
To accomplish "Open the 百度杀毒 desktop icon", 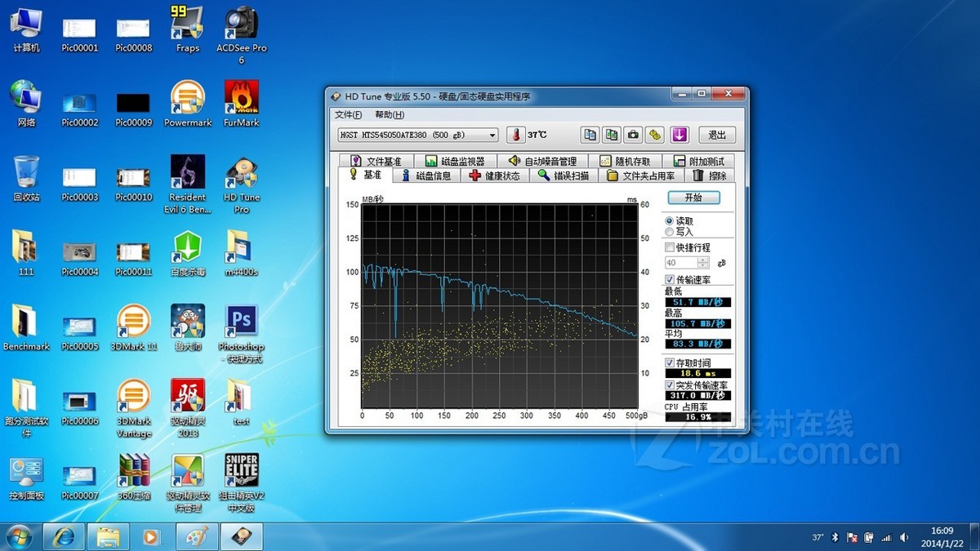I will pos(188,253).
